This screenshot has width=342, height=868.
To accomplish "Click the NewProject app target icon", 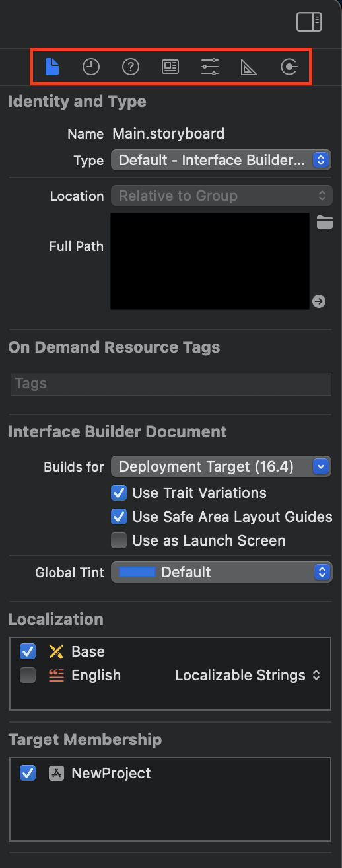I will tap(56, 773).
